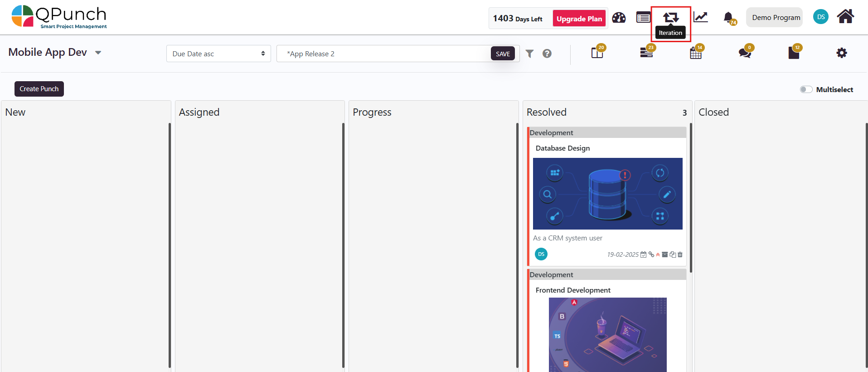Open project settings gear icon
The image size is (868, 372).
point(842,53)
